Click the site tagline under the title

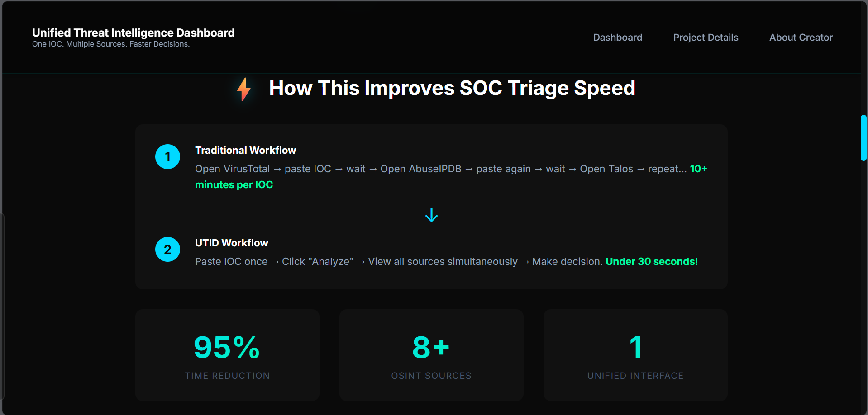111,44
